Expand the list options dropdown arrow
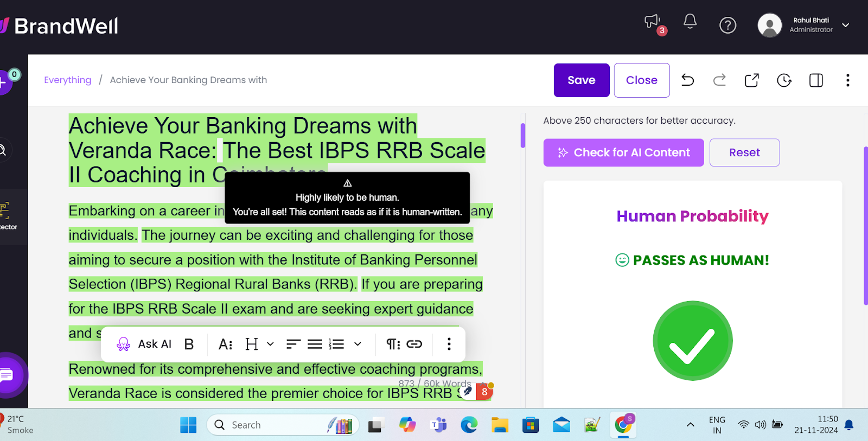Screen dimensions: 868x441 [358, 344]
